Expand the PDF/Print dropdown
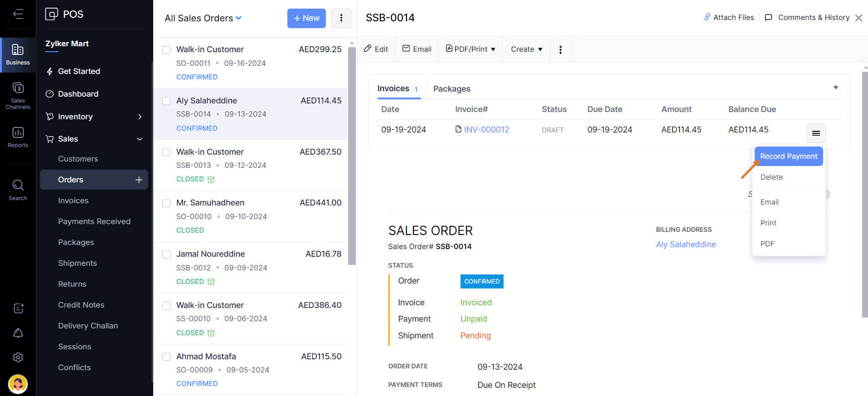868x396 pixels. (470, 49)
